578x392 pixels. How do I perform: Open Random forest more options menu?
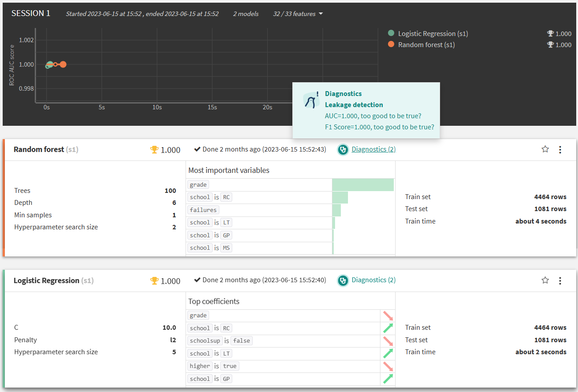pos(560,150)
